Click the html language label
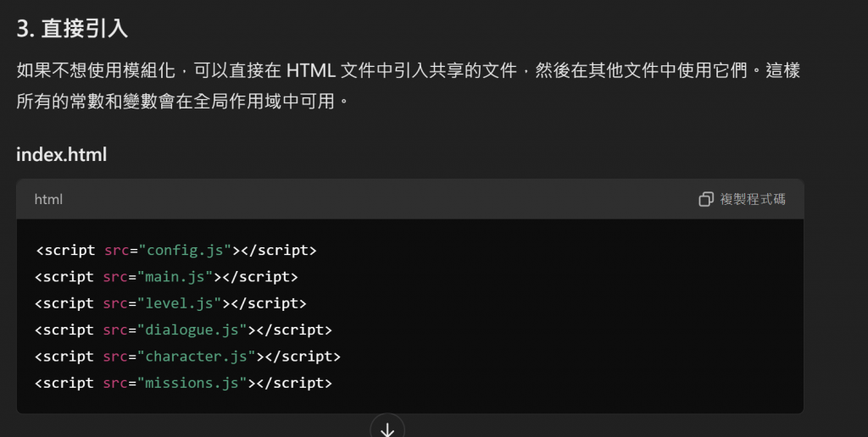 pyautogui.click(x=48, y=199)
